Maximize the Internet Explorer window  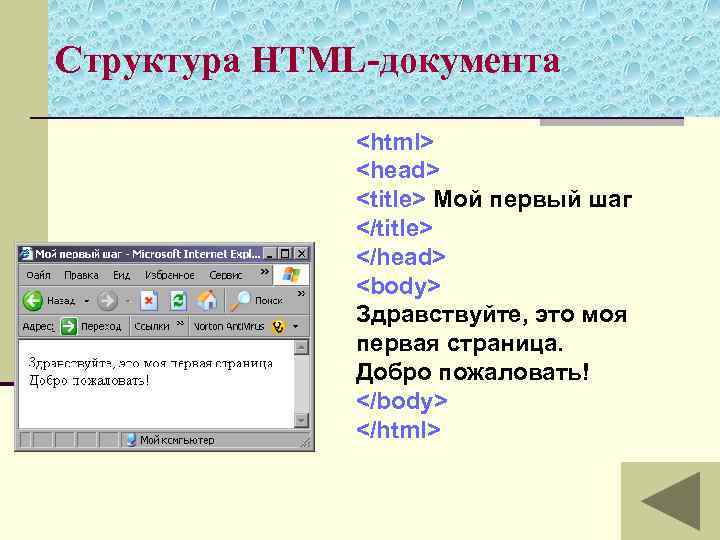point(285,254)
